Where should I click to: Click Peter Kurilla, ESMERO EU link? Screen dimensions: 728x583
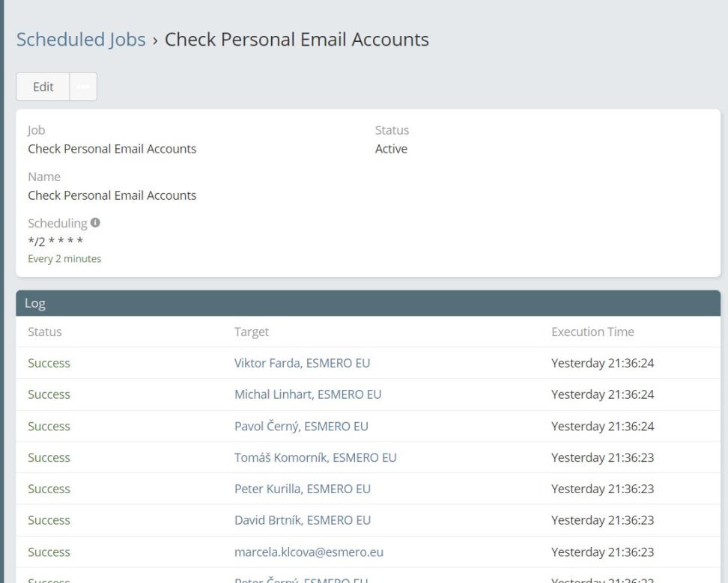click(303, 489)
